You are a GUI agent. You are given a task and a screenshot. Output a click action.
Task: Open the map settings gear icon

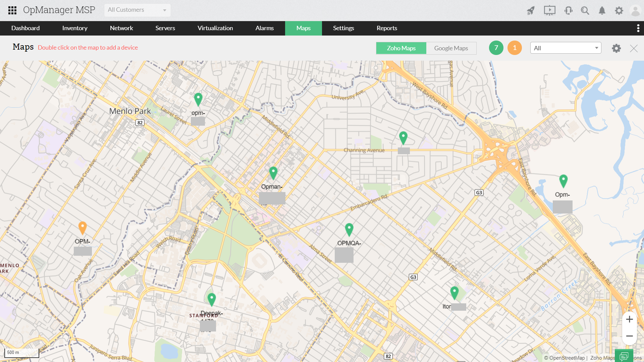(616, 48)
